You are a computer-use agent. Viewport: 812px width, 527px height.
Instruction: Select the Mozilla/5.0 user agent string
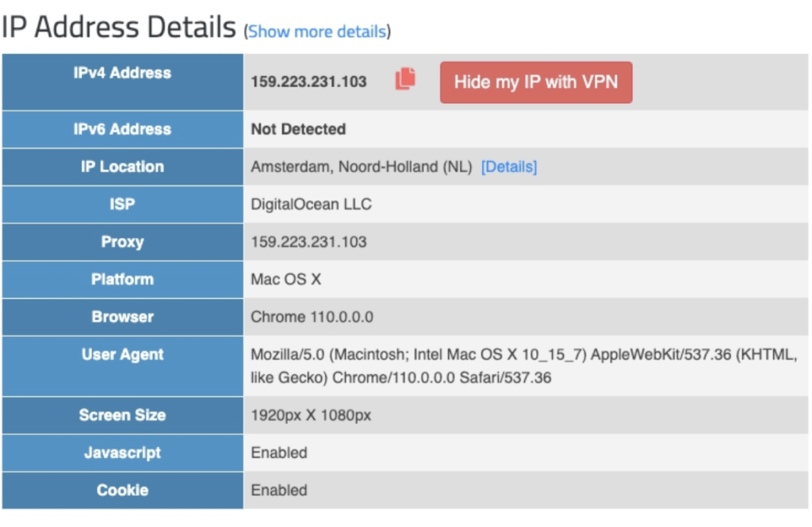(523, 366)
